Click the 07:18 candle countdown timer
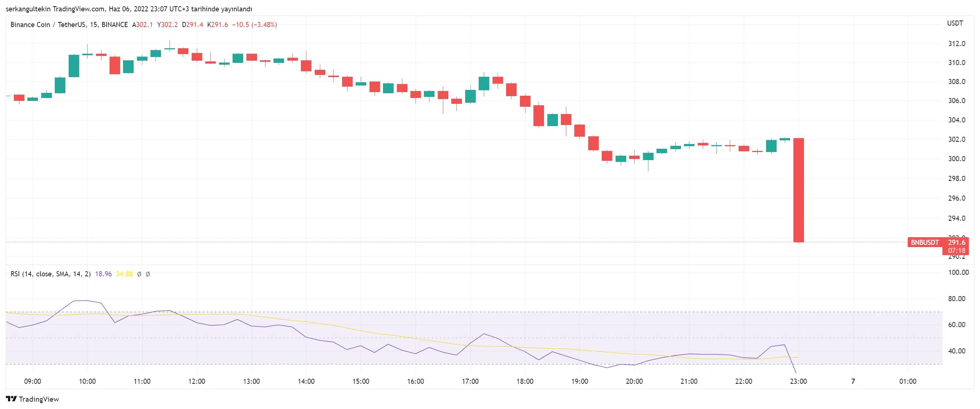980x409 pixels. click(x=956, y=251)
